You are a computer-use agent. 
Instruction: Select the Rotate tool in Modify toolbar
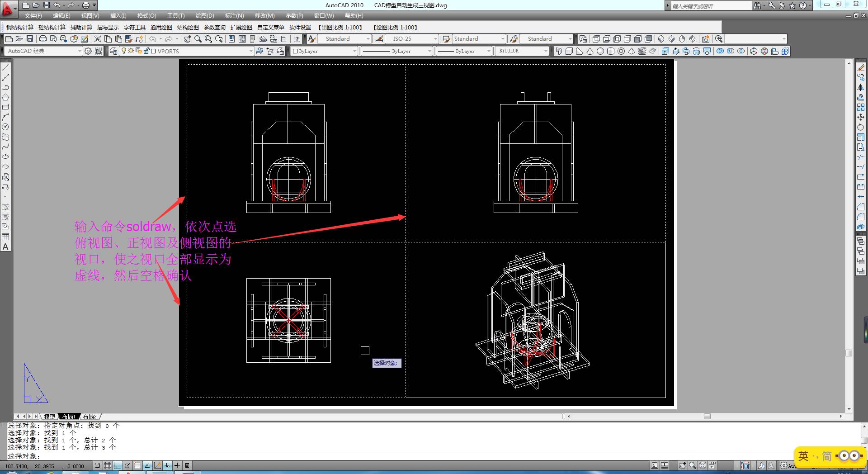tap(861, 127)
